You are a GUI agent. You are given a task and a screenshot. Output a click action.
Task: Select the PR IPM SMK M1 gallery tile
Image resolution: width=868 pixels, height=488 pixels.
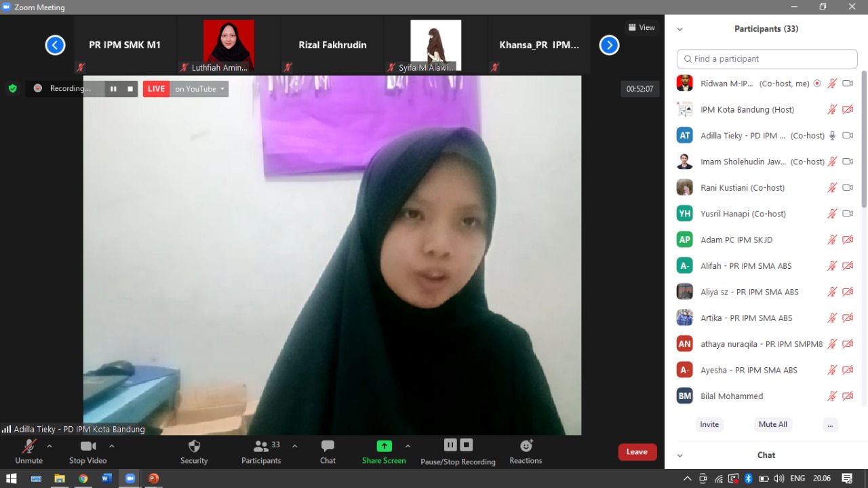tap(125, 45)
